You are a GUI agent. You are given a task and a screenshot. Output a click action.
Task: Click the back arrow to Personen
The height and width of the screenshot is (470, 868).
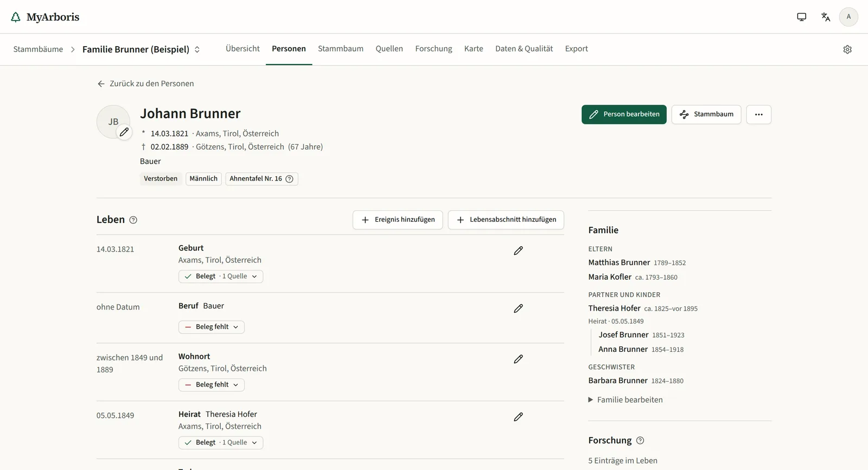coord(101,83)
